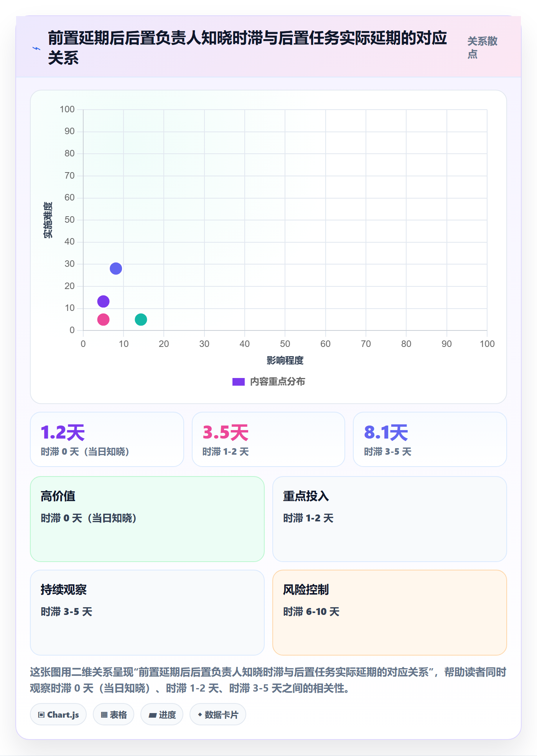537x756 pixels.
Task: Click the 数据卡片 tag chip
Action: [x=218, y=715]
